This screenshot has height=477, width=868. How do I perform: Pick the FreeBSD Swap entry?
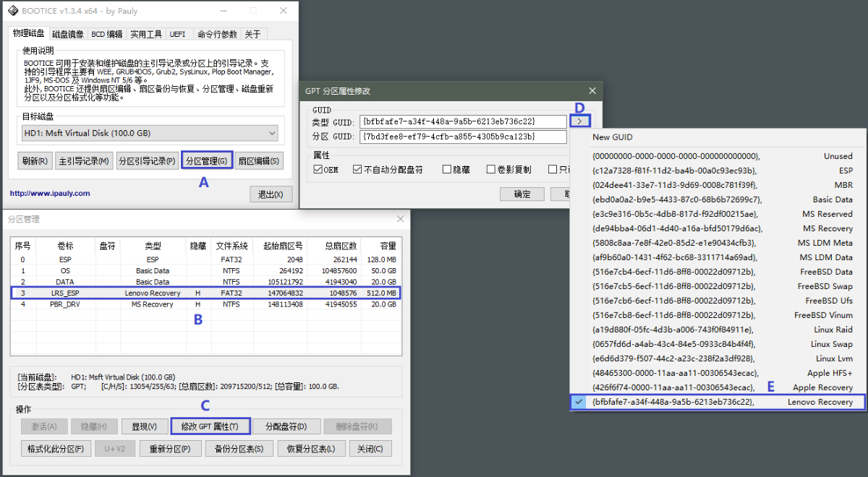718,286
